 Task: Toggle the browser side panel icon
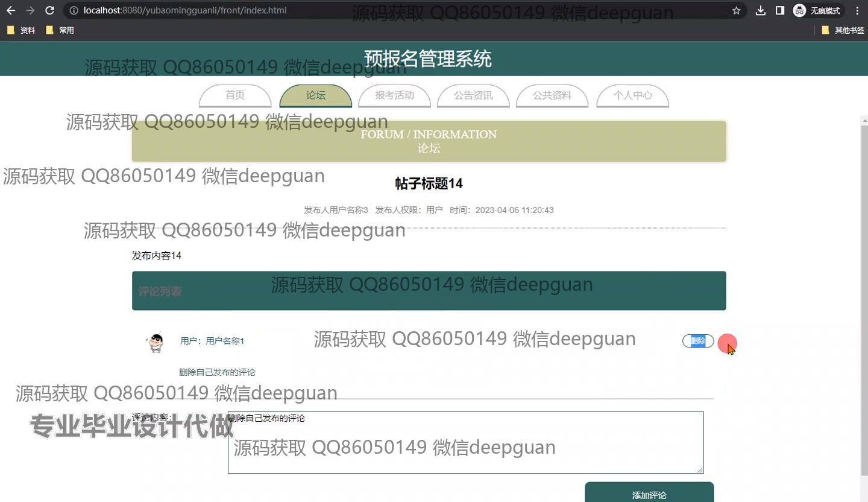[x=779, y=10]
